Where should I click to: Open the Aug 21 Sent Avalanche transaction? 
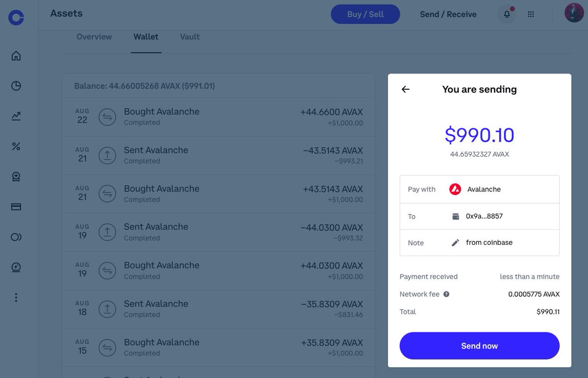219,155
